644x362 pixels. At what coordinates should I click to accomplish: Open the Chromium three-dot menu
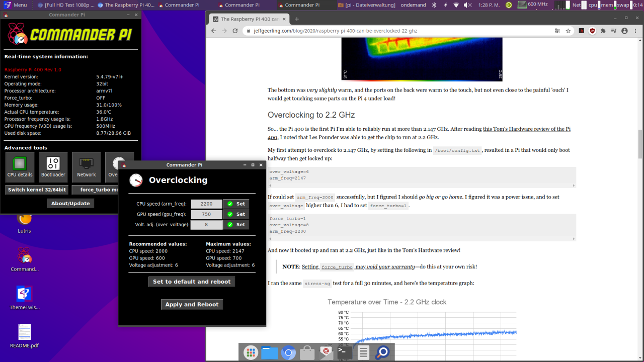pyautogui.click(x=635, y=31)
